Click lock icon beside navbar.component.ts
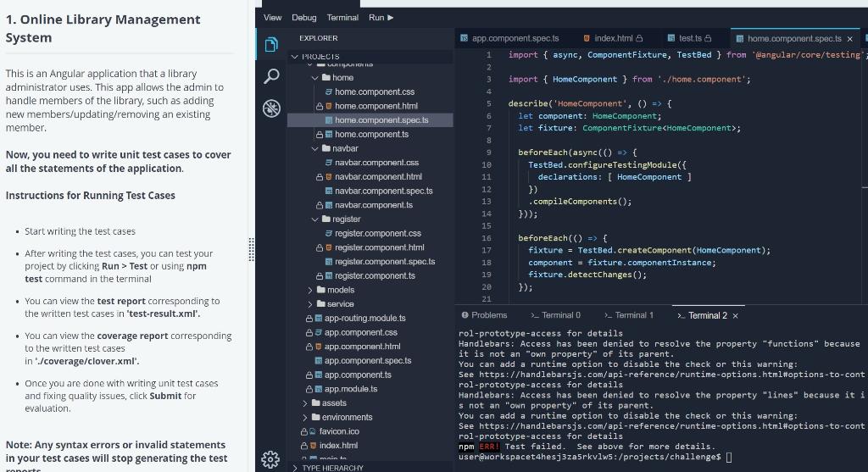 [x=320, y=205]
